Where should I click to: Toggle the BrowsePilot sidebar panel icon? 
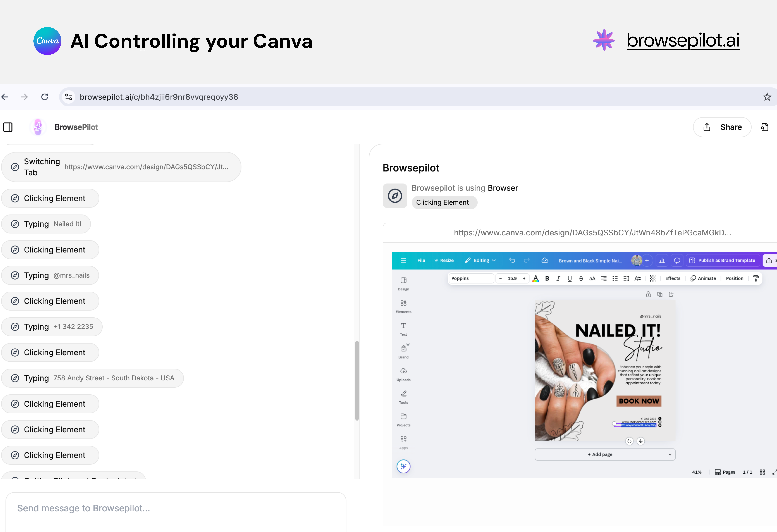click(8, 127)
